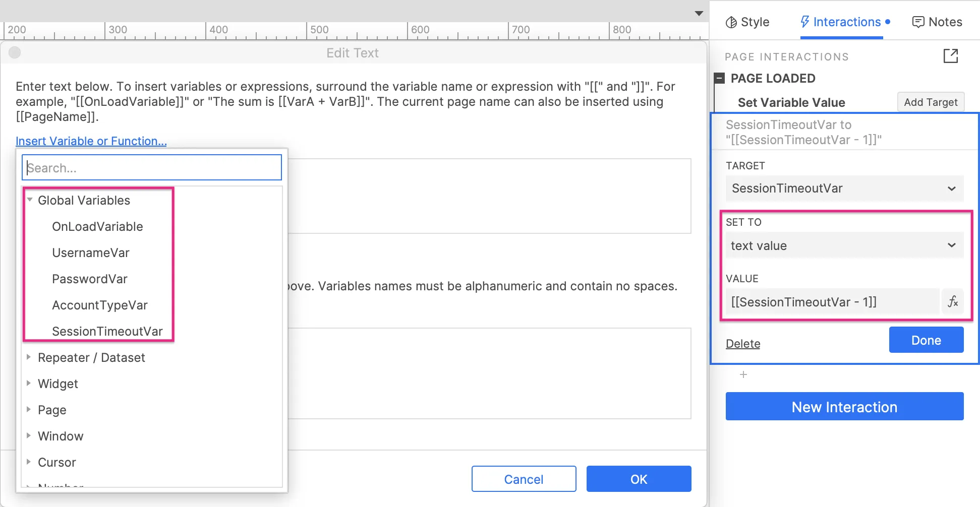This screenshot has height=507, width=980.
Task: Expand the Widget category
Action: click(29, 384)
